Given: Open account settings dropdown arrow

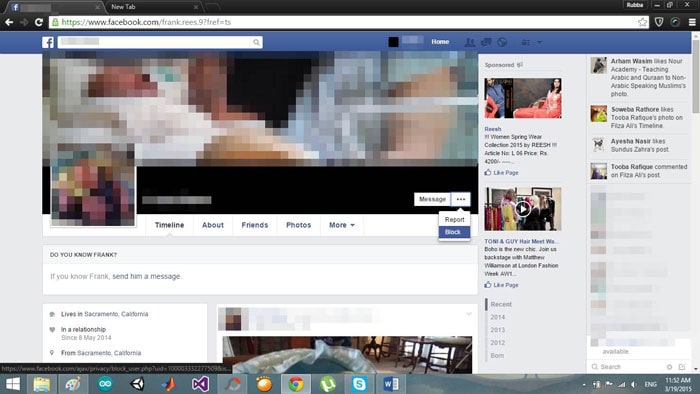Looking at the screenshot, I should point(539,42).
